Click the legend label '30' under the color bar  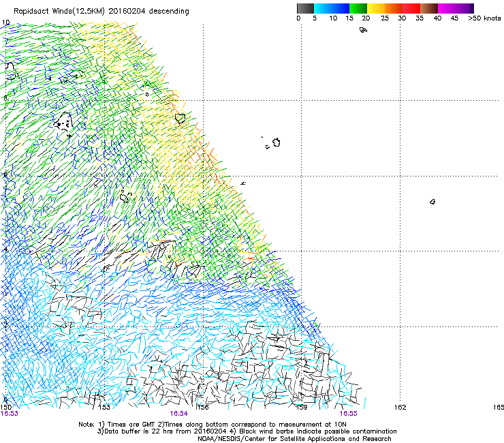[x=402, y=18]
